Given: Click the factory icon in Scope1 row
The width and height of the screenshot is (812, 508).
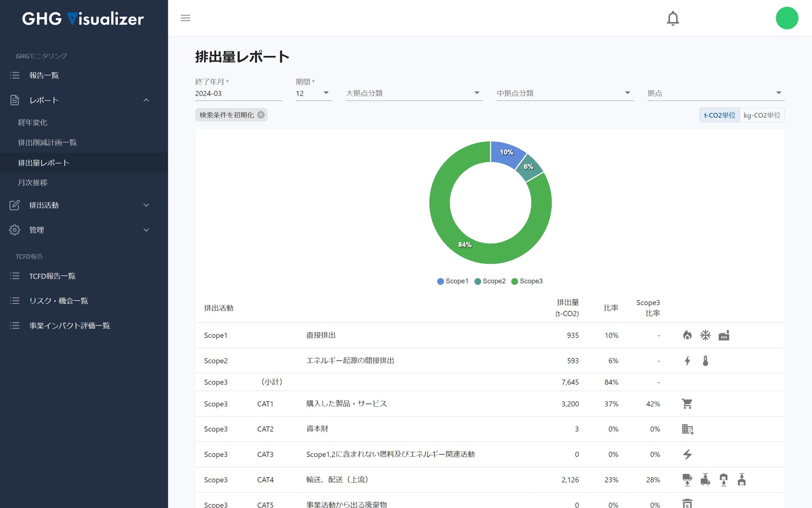Looking at the screenshot, I should coord(724,335).
